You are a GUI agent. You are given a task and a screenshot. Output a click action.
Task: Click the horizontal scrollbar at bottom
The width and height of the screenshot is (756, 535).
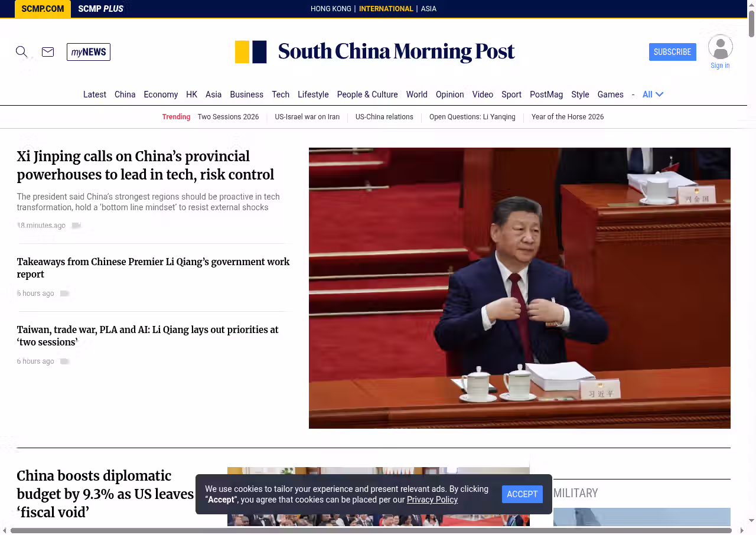(x=371, y=530)
